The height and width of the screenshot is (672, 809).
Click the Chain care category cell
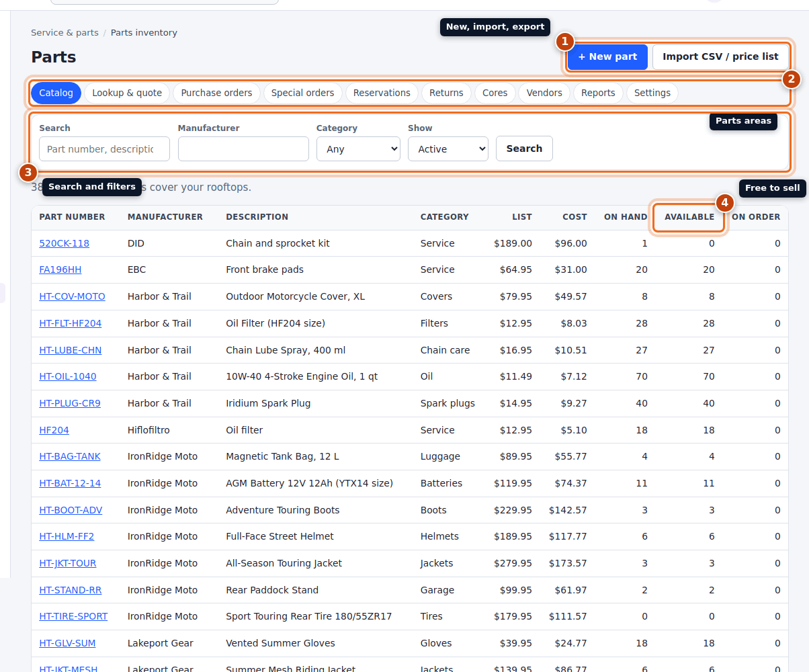[445, 350]
